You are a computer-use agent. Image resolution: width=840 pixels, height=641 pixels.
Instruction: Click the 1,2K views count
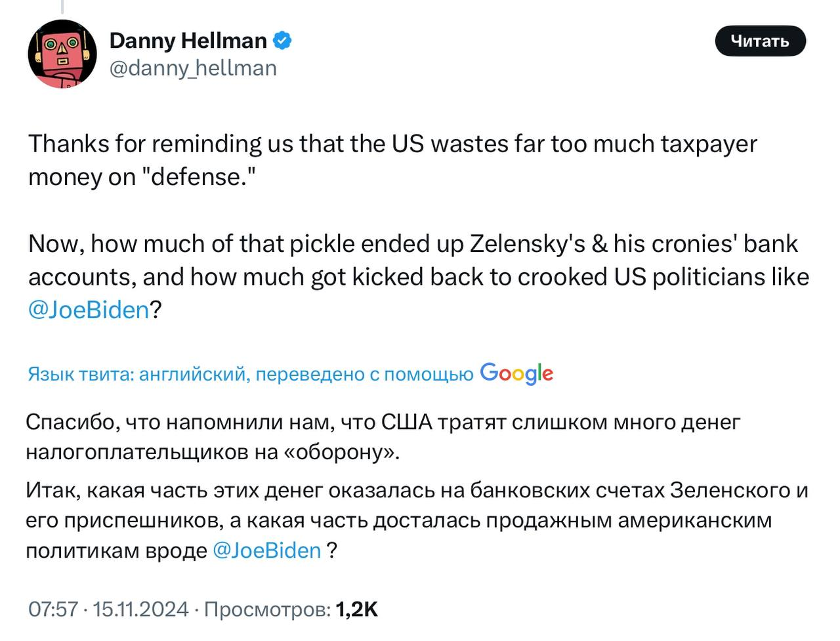(x=356, y=610)
